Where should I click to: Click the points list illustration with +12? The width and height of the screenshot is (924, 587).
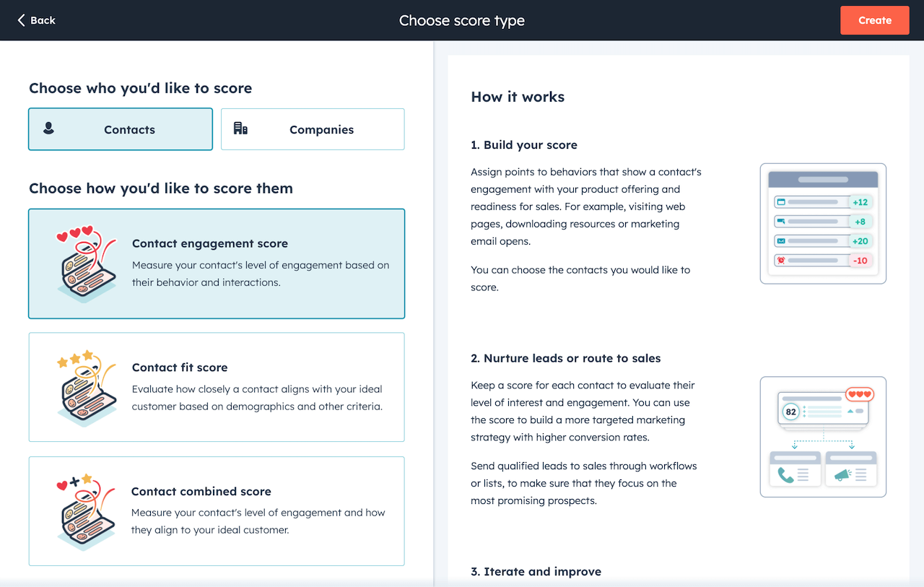[823, 223]
